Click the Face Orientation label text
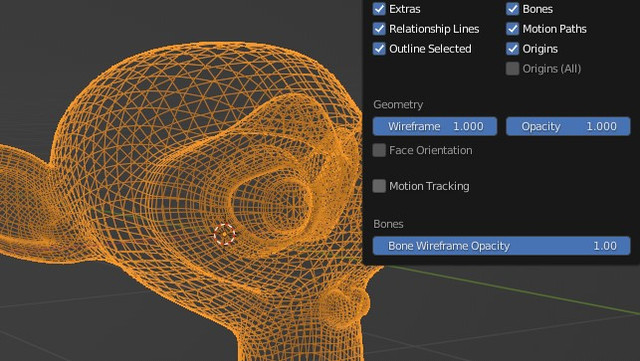 pos(431,150)
